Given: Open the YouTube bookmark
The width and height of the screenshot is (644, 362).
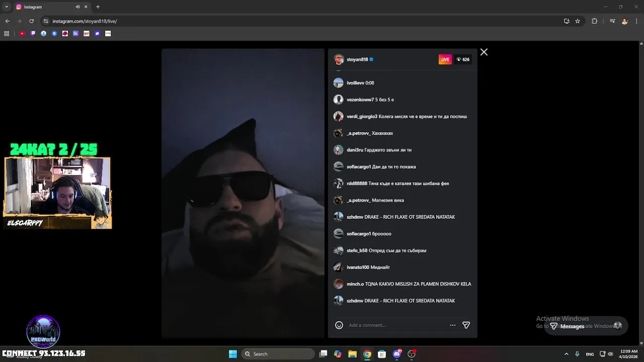Looking at the screenshot, I should [22, 34].
